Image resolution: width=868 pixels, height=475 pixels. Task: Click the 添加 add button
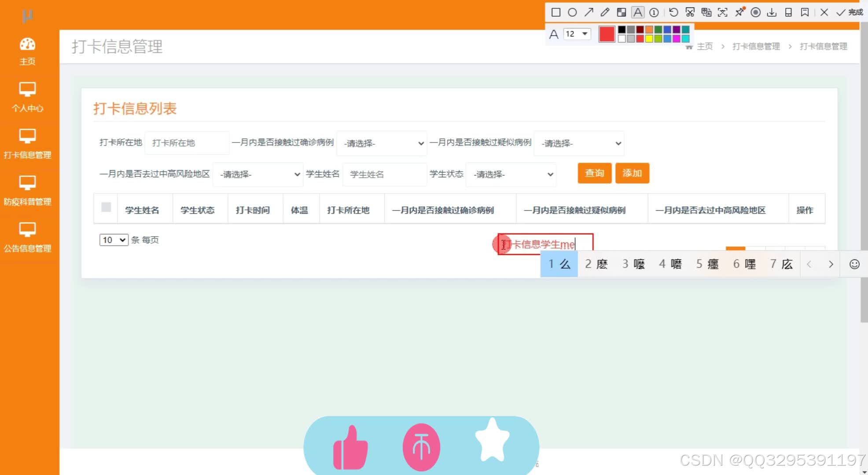pyautogui.click(x=632, y=173)
